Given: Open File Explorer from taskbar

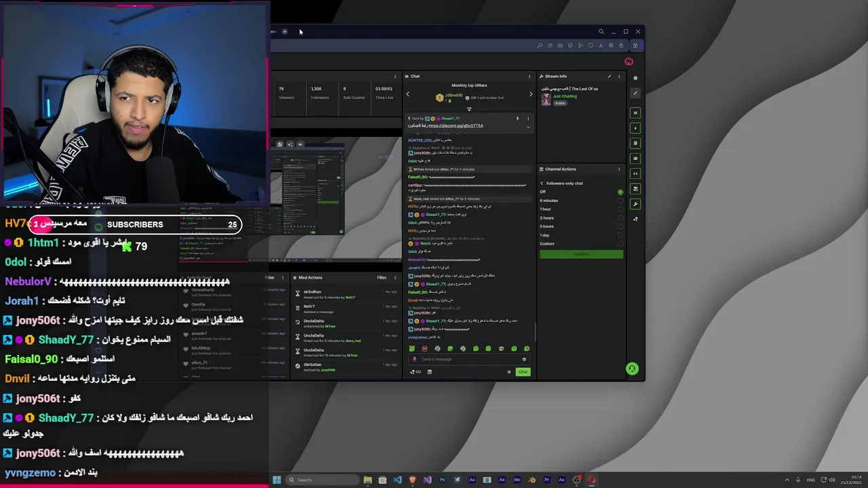Looking at the screenshot, I should (x=368, y=480).
